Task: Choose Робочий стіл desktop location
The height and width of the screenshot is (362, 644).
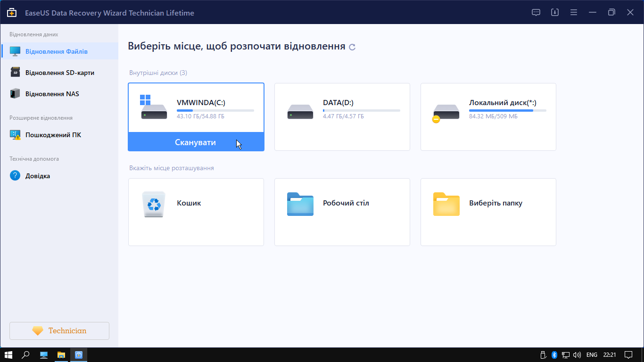Action: [342, 212]
